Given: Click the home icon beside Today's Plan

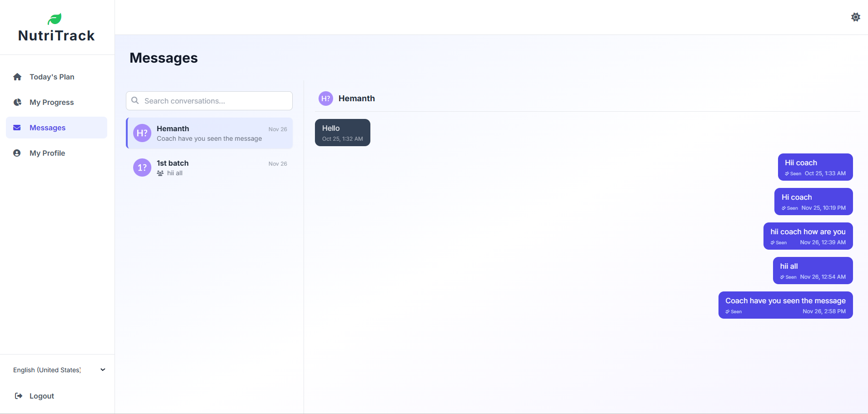Looking at the screenshot, I should (17, 77).
